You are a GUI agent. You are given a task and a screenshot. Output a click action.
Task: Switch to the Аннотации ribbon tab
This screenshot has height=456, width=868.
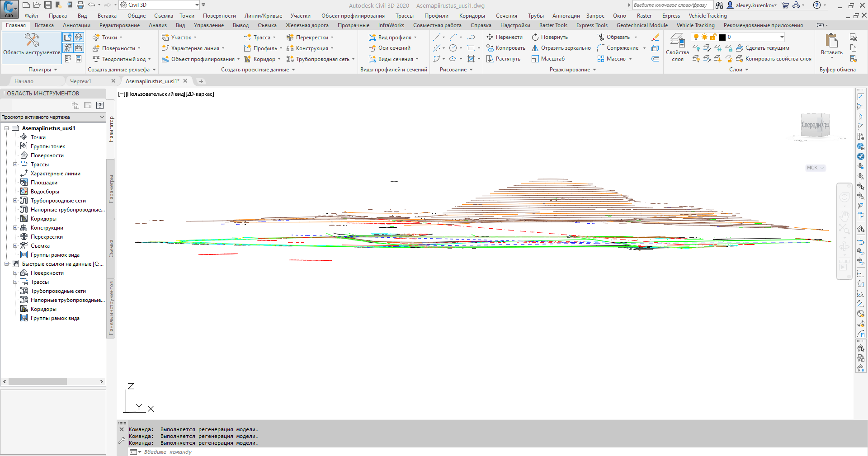click(76, 25)
